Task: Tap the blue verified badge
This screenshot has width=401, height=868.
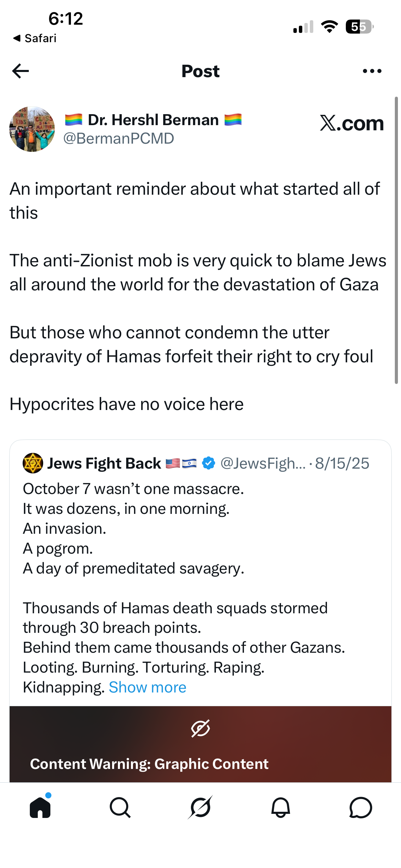Action: pyautogui.click(x=208, y=463)
